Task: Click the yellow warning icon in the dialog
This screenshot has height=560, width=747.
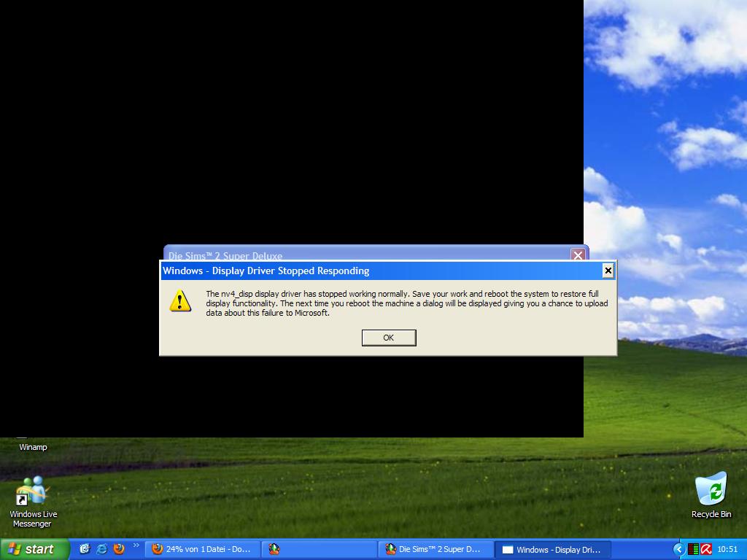Action: coord(180,300)
